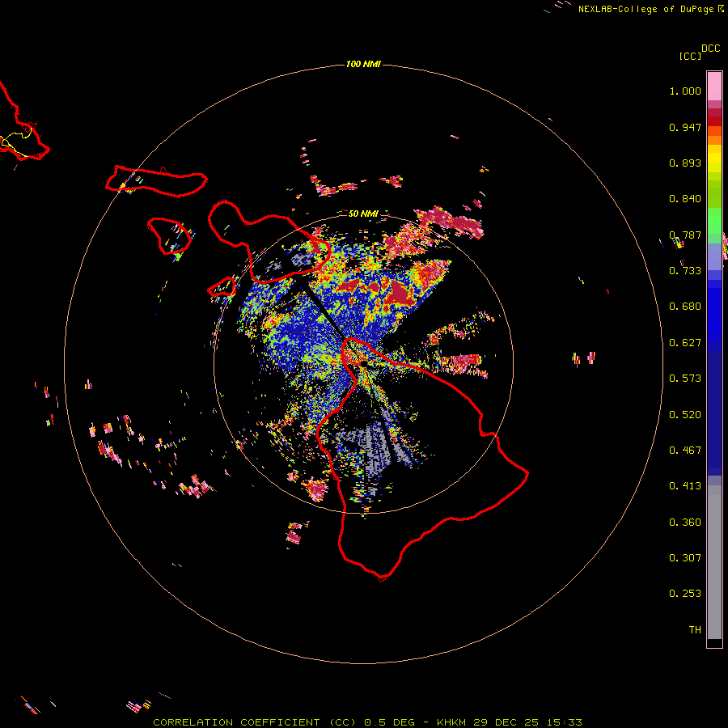Click the 50 NMI range ring label
Viewport: 728px width, 728px height.
(363, 214)
